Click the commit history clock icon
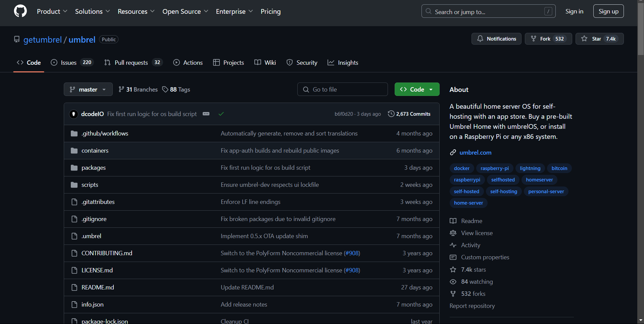Screen dimensions: 644x324 (391, 114)
